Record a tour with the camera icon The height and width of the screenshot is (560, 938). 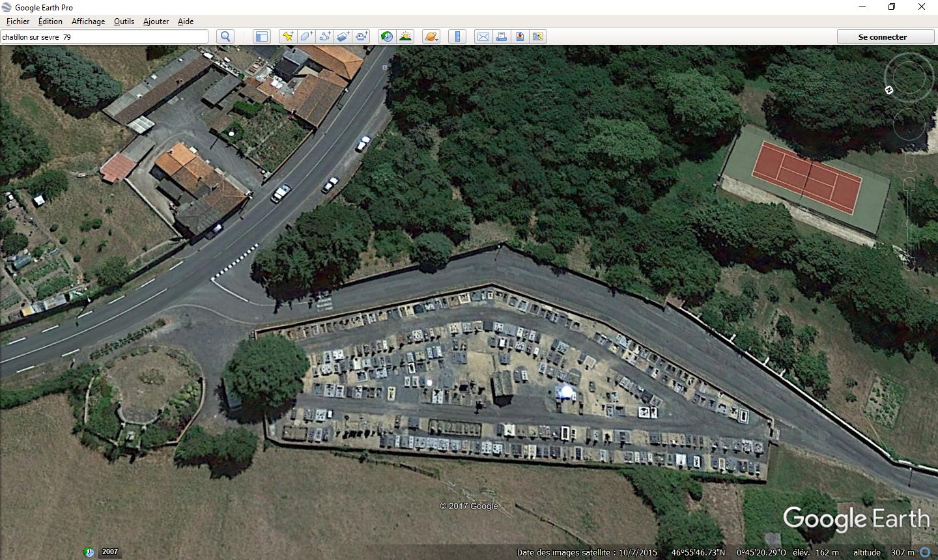362,36
